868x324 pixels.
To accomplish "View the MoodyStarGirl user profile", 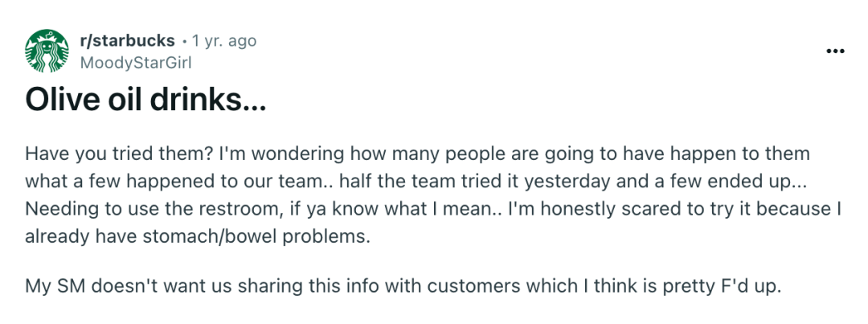I will [136, 63].
